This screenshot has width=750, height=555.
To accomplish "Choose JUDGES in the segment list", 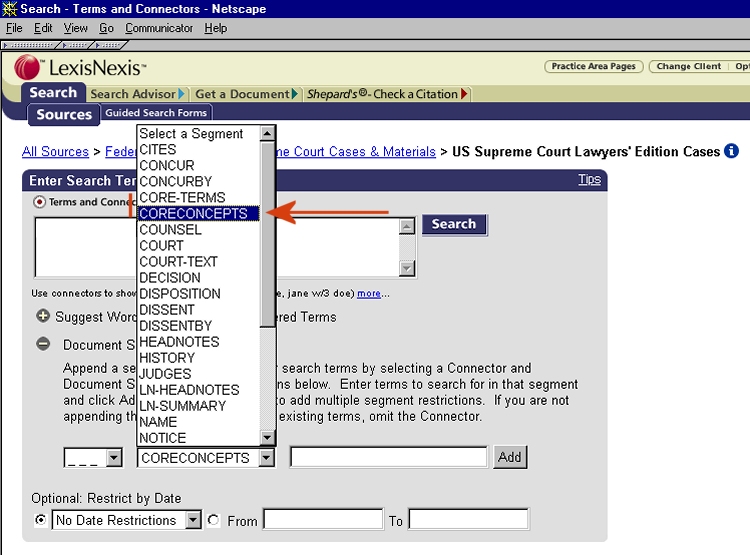I will coord(199,374).
